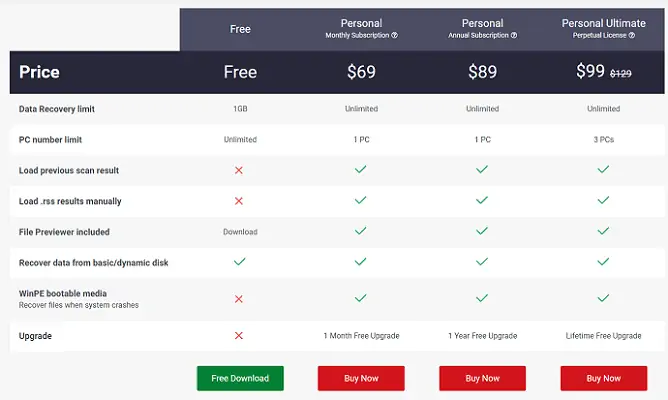Click $99 plan checkmark for WinPE bootable media
Viewport: 668px width, 400px height.
(x=603, y=298)
